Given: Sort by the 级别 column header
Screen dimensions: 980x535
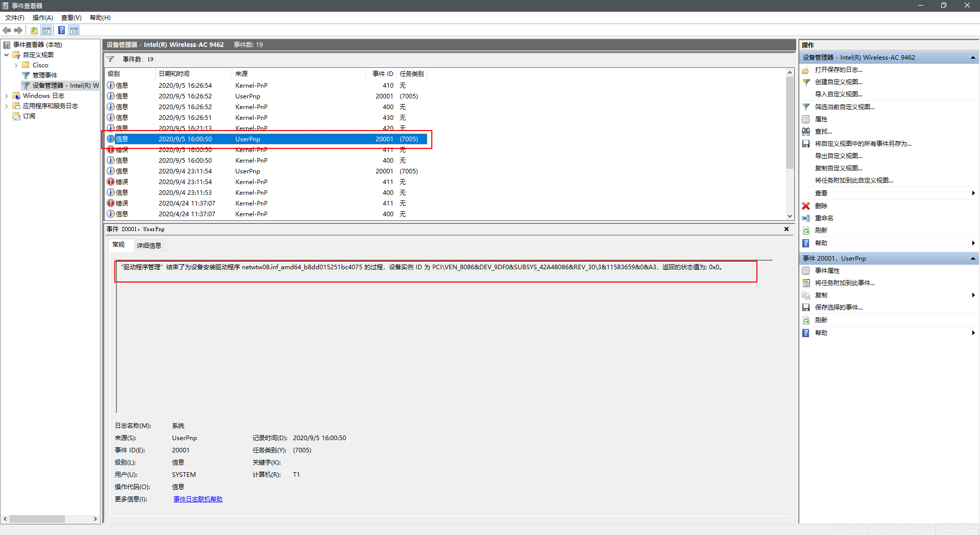Looking at the screenshot, I should 130,74.
